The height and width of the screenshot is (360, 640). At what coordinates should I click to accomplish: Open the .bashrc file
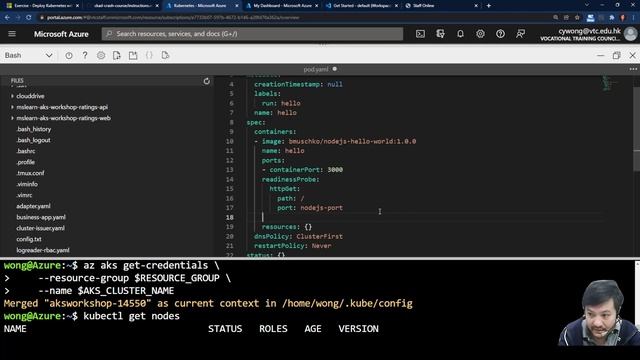click(26, 151)
